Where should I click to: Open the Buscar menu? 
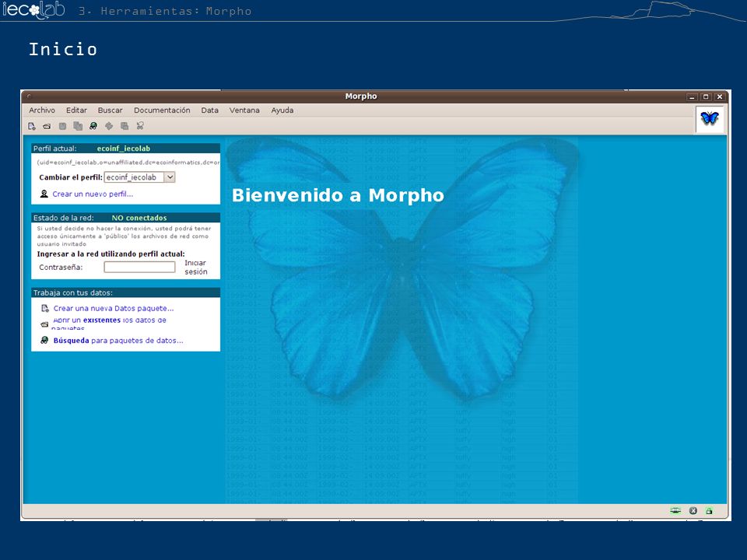tap(110, 110)
